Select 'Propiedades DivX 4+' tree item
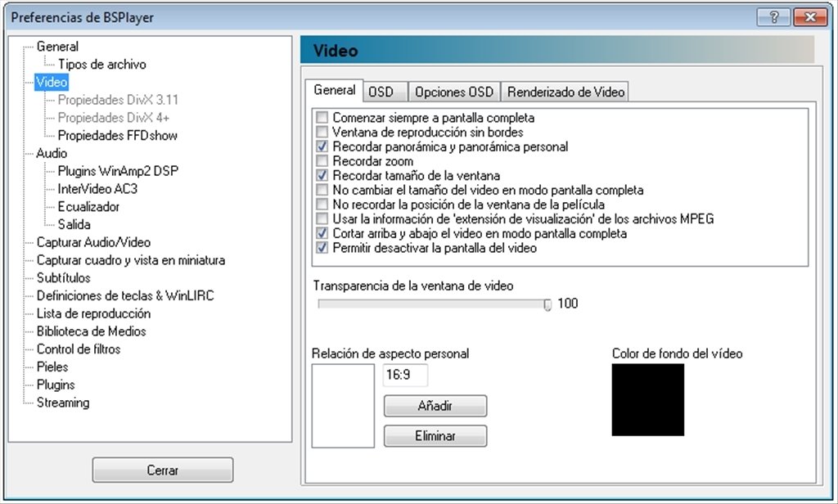This screenshot has height=504, width=838. pyautogui.click(x=114, y=118)
